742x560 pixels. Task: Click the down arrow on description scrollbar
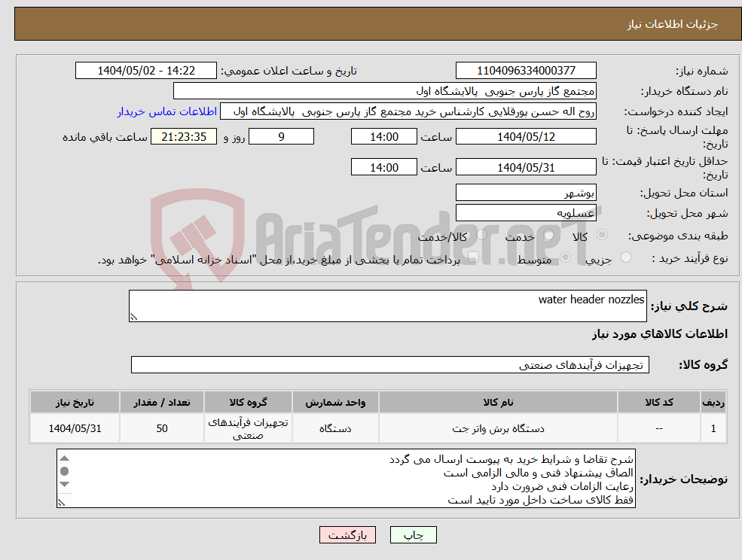(65, 484)
